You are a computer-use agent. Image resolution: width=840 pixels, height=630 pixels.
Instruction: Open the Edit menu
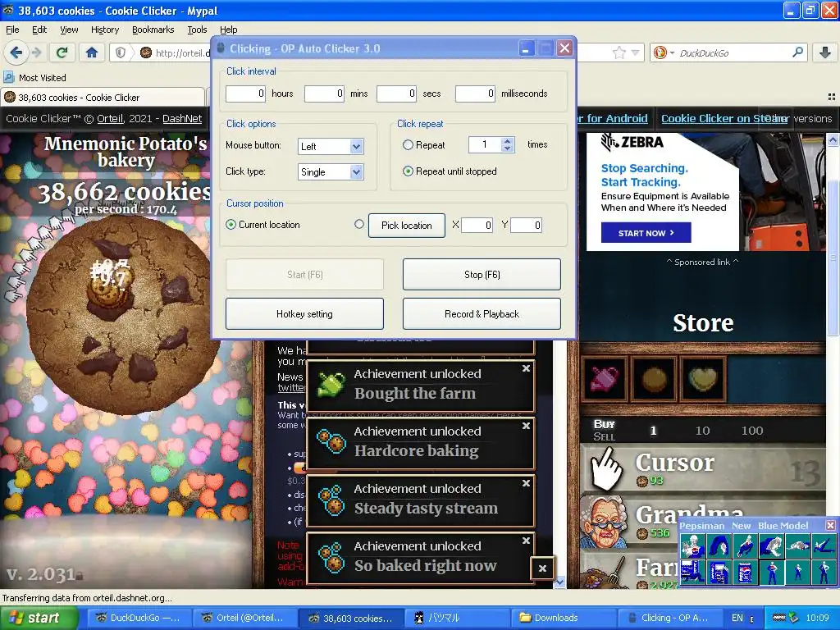[x=39, y=30]
